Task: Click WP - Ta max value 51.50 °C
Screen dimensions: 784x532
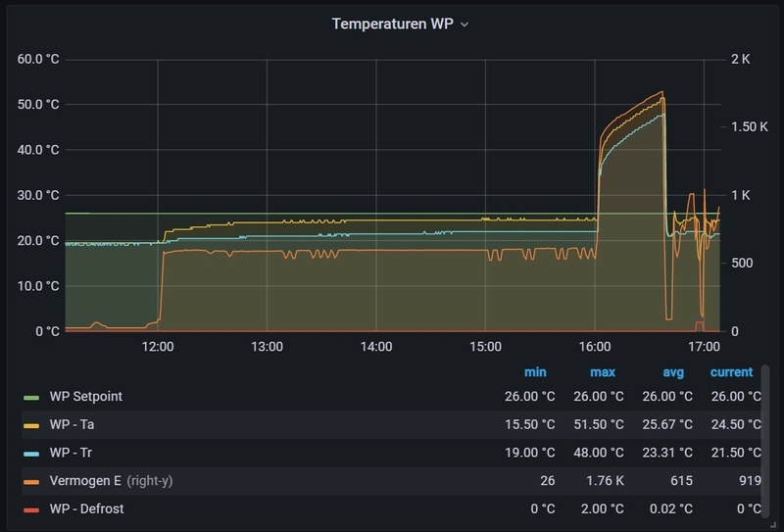Action: [x=599, y=424]
